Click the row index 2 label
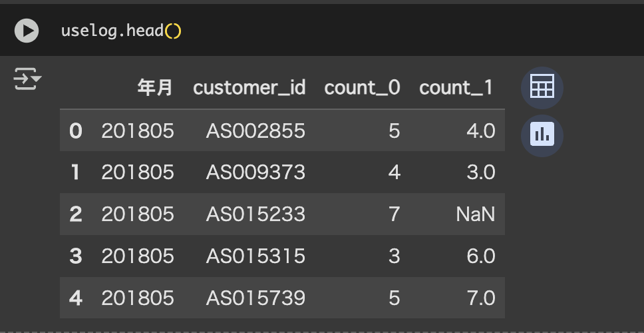 click(76, 214)
